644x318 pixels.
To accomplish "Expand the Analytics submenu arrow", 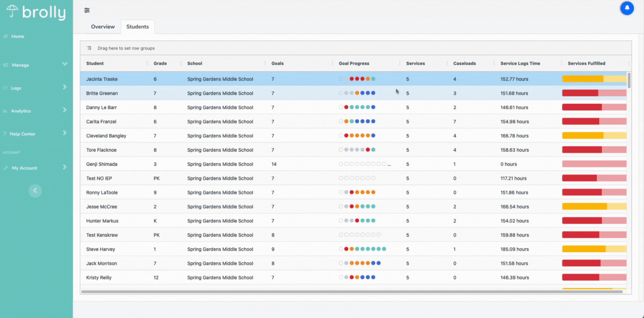I will [x=65, y=110].
